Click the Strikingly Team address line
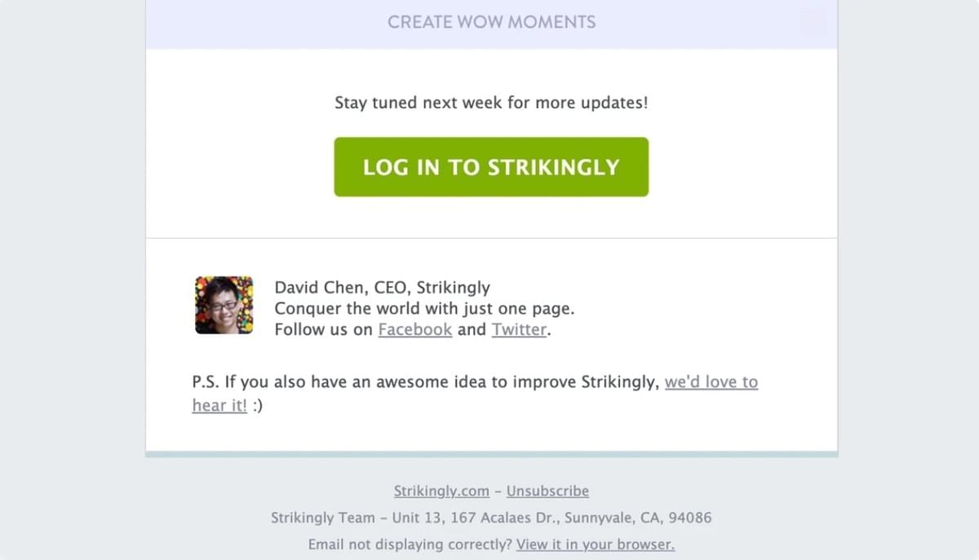This screenshot has height=560, width=979. point(490,518)
